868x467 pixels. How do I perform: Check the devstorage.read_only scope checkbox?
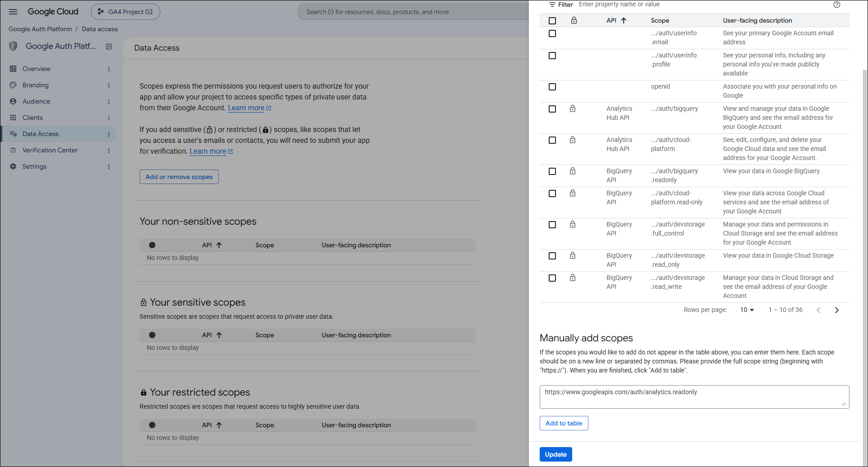point(552,256)
